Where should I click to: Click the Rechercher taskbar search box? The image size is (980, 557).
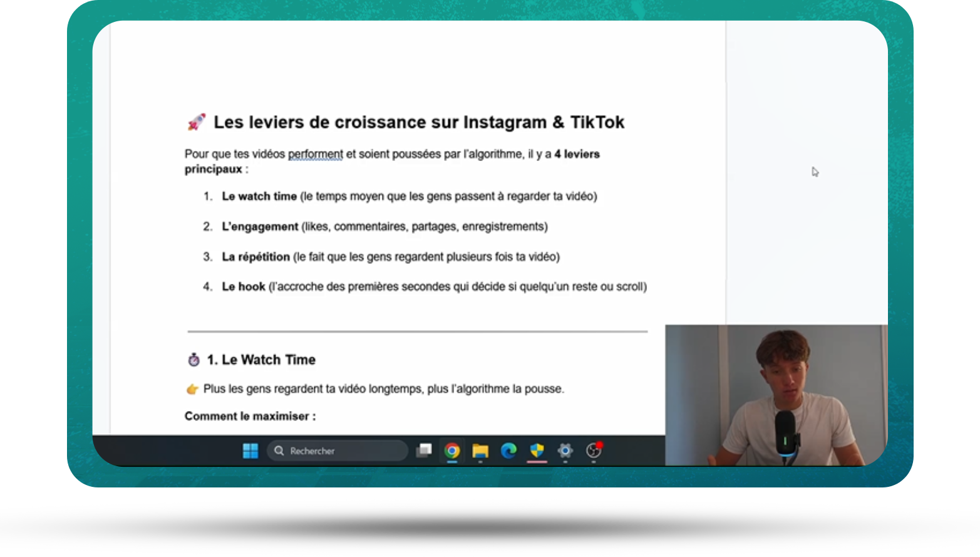point(338,450)
